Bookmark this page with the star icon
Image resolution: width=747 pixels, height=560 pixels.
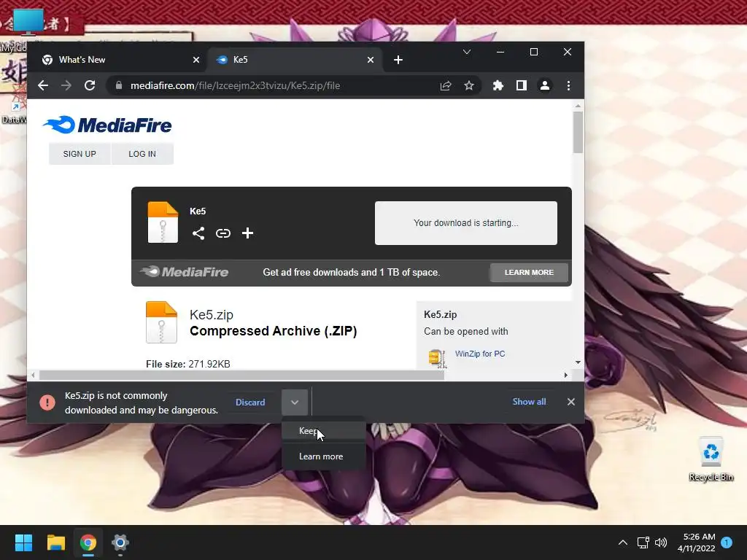click(x=469, y=86)
